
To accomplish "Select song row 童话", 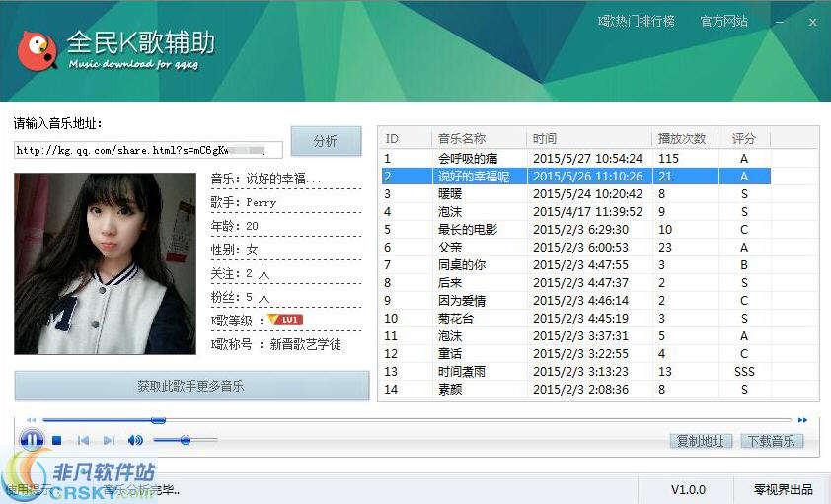I will coord(576,354).
